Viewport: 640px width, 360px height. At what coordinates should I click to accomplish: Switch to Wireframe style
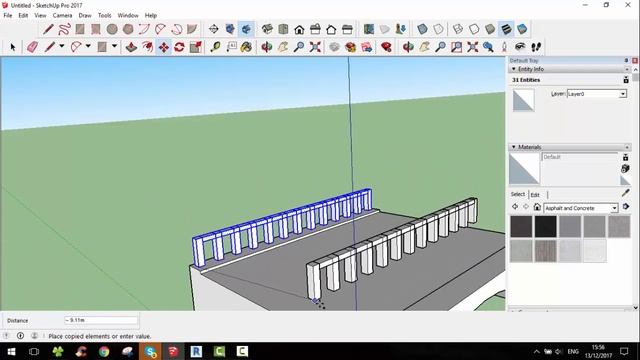tap(458, 29)
